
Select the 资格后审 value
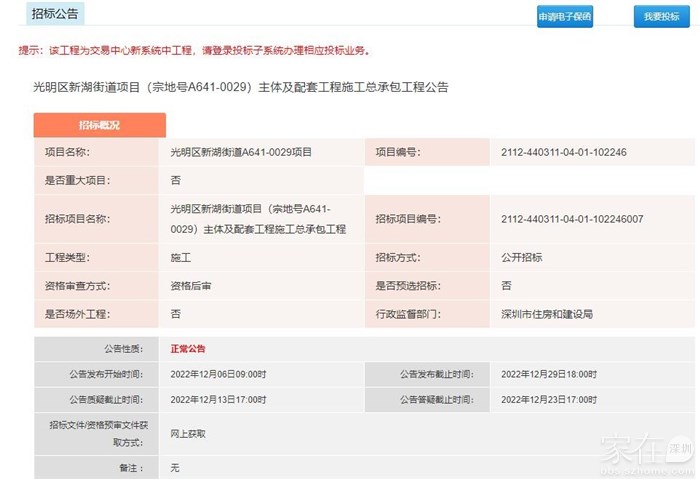(191, 286)
